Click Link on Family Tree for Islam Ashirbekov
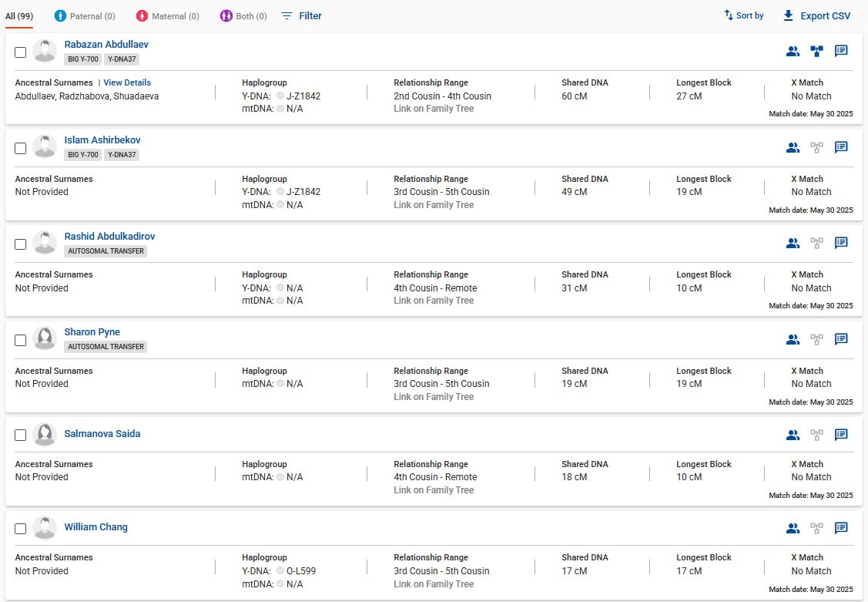This screenshot has width=868, height=602. pyautogui.click(x=434, y=205)
